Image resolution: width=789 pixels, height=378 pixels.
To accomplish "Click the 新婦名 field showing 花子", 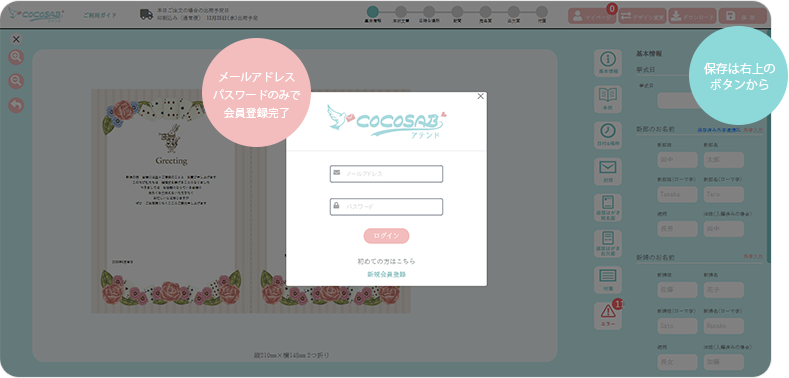I will [724, 290].
